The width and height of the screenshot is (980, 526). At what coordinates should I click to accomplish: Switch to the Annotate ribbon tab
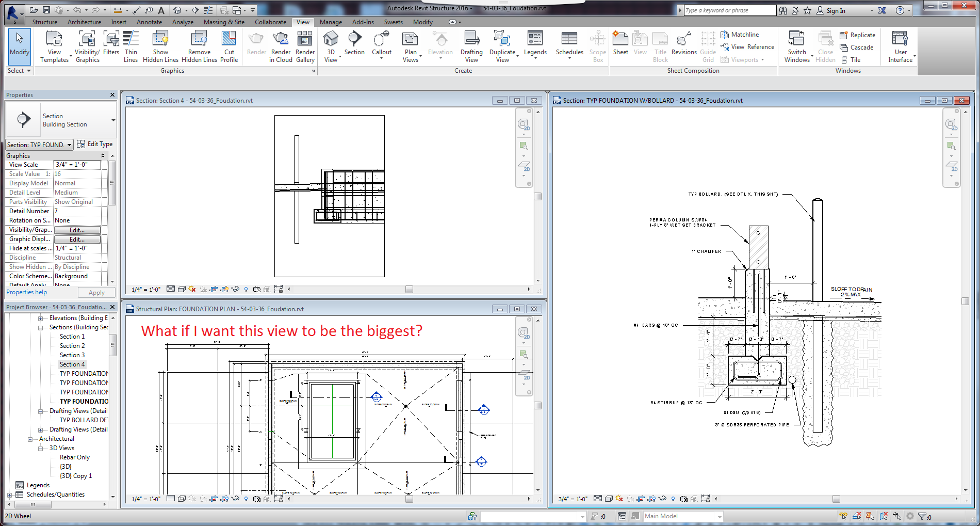pos(149,22)
